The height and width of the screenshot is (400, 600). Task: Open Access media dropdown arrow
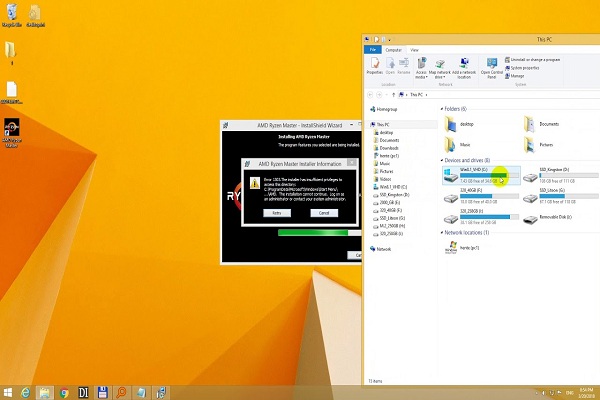point(427,77)
